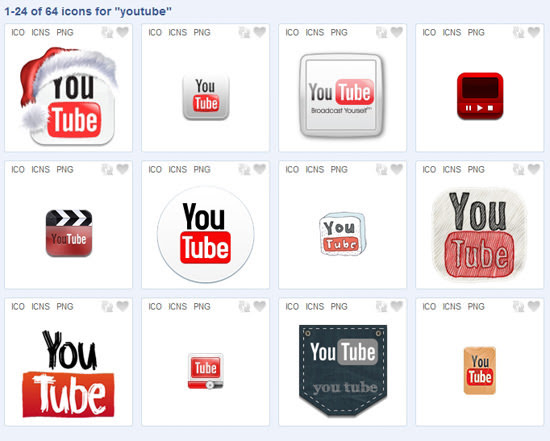Download Santa hat YouTube icon as ICO
550x441 pixels.
pos(18,33)
